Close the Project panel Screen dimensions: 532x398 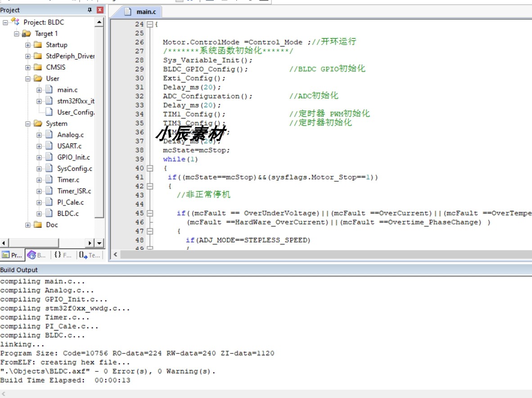coord(100,10)
